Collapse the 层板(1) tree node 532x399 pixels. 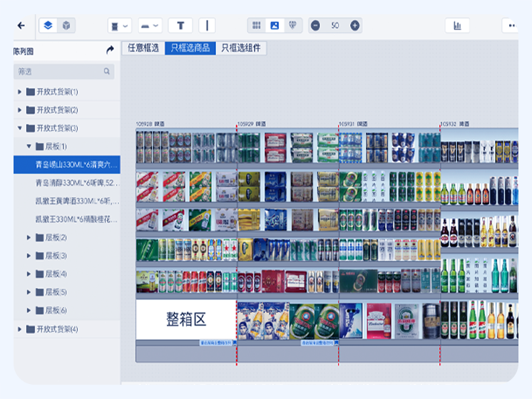click(29, 147)
